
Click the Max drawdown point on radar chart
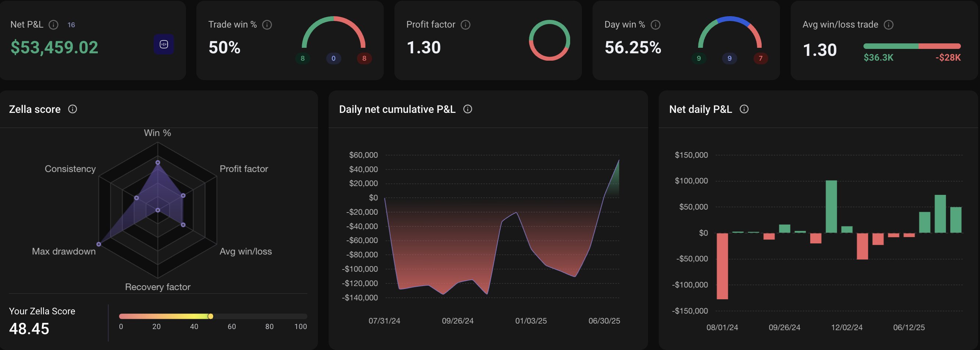point(99,244)
